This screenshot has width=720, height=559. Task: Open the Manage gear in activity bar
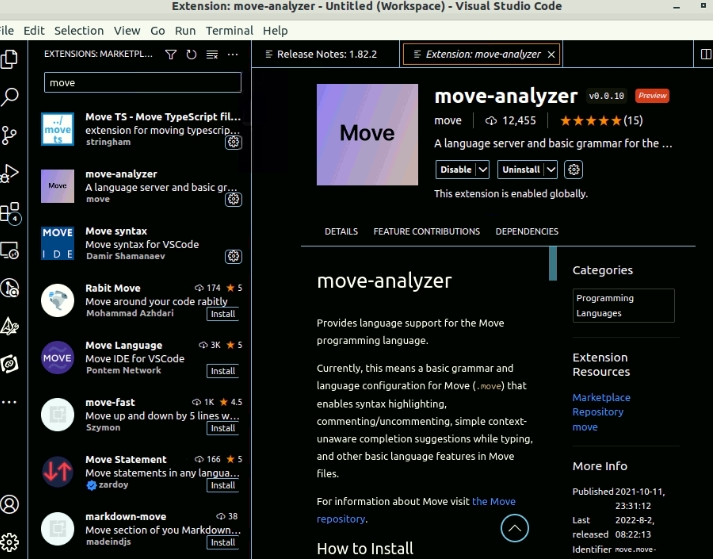point(10,542)
